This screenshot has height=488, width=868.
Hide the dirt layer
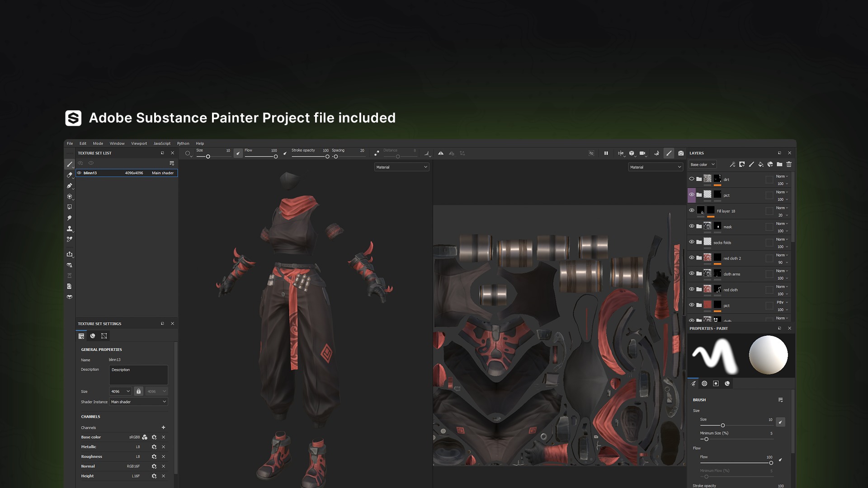point(692,179)
